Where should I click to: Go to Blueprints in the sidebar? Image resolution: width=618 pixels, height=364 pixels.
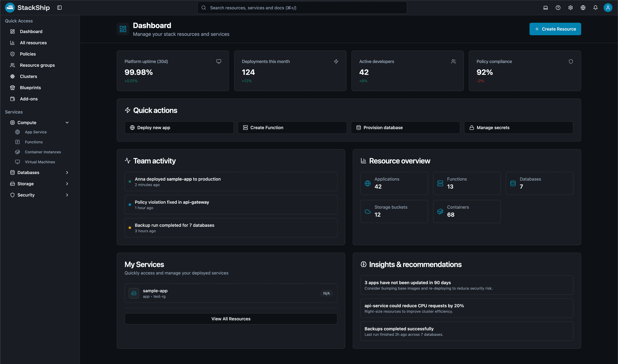click(30, 88)
